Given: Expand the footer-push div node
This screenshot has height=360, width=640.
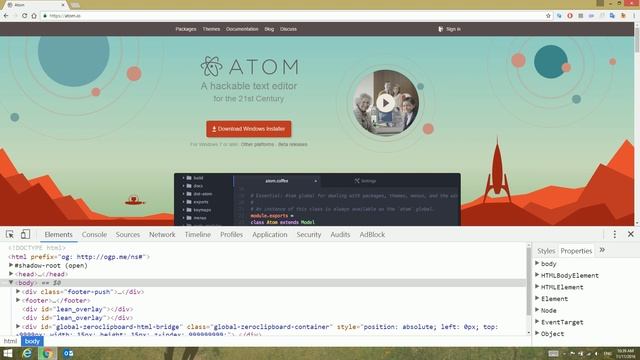Looking at the screenshot, I should tap(18, 291).
